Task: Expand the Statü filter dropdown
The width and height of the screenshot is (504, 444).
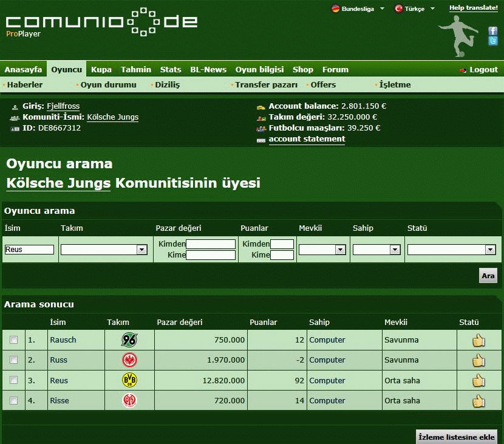Action: 451,250
